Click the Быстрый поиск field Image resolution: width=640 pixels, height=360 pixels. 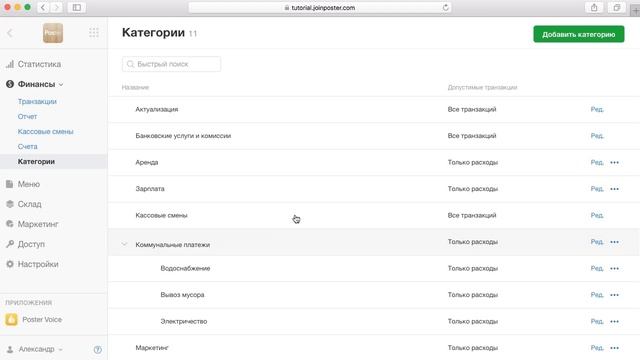click(x=171, y=64)
